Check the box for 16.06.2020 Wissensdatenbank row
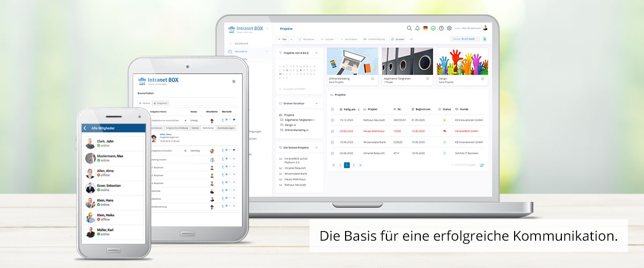The width and height of the screenshot is (644, 268). [x=332, y=142]
